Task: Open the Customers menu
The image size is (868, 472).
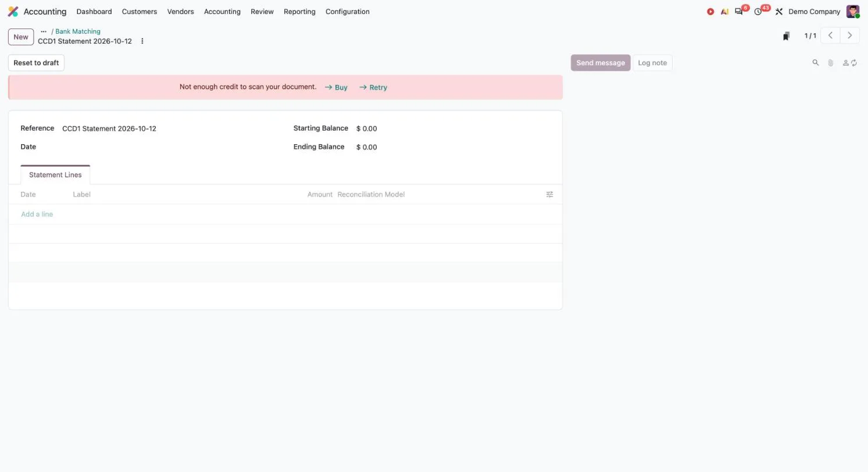Action: (140, 12)
